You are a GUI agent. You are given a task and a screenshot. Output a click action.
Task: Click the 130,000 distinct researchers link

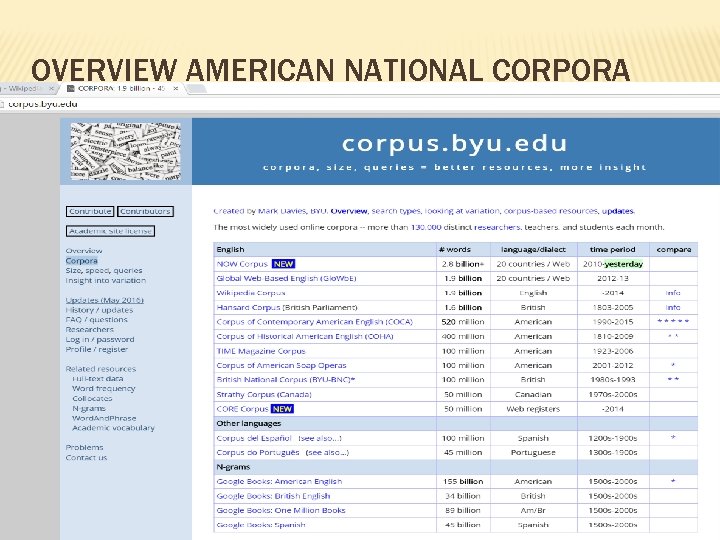click(466, 227)
